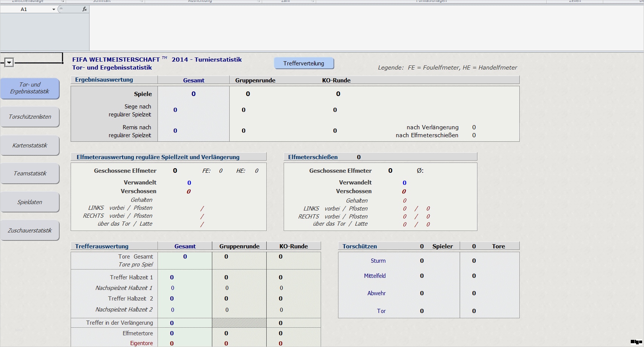644x347 pixels.
Task: Select the red Eigentore label
Action: click(x=142, y=343)
